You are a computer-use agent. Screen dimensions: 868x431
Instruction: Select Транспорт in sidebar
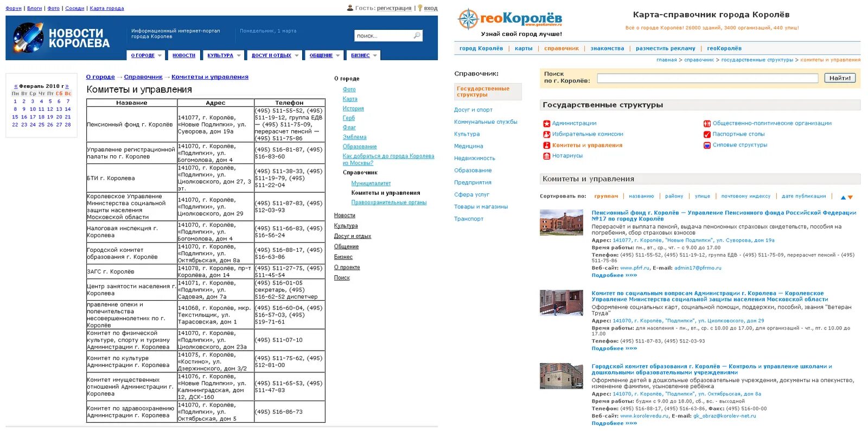(469, 219)
